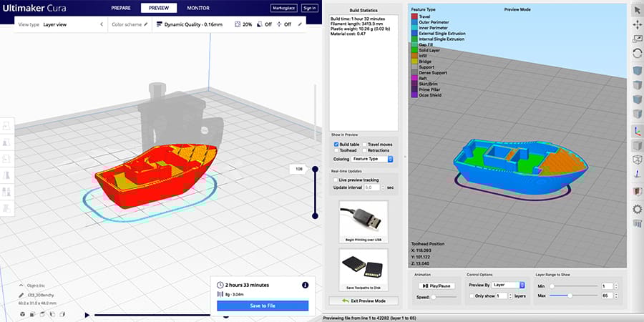Select the arrow pointer tool in Simplify3D

click(x=637, y=10)
